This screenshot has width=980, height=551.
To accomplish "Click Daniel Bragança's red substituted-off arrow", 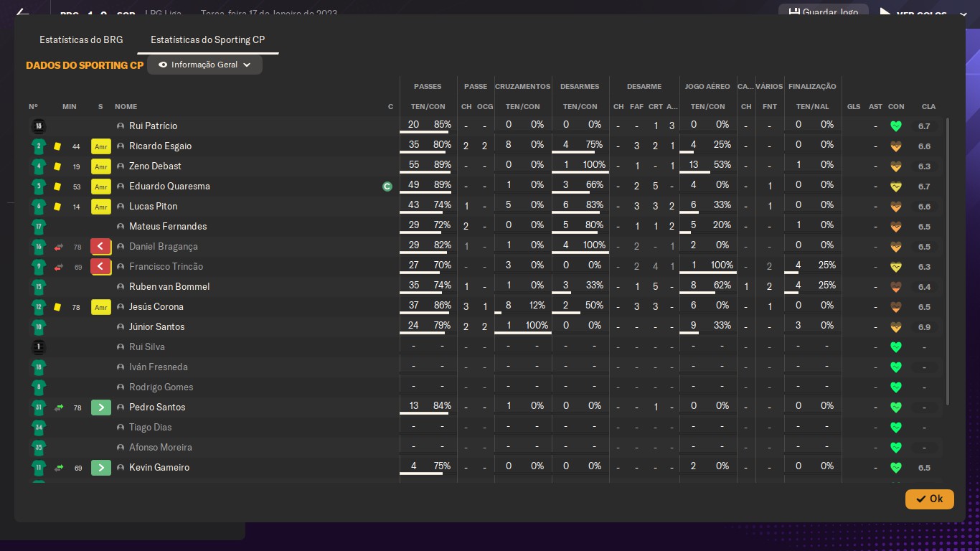I will click(x=100, y=247).
